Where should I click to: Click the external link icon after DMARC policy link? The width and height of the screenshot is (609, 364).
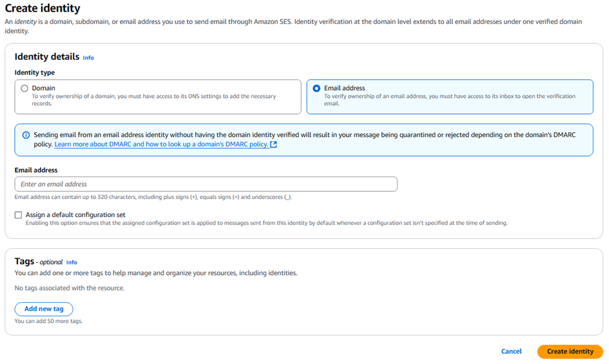coord(274,144)
